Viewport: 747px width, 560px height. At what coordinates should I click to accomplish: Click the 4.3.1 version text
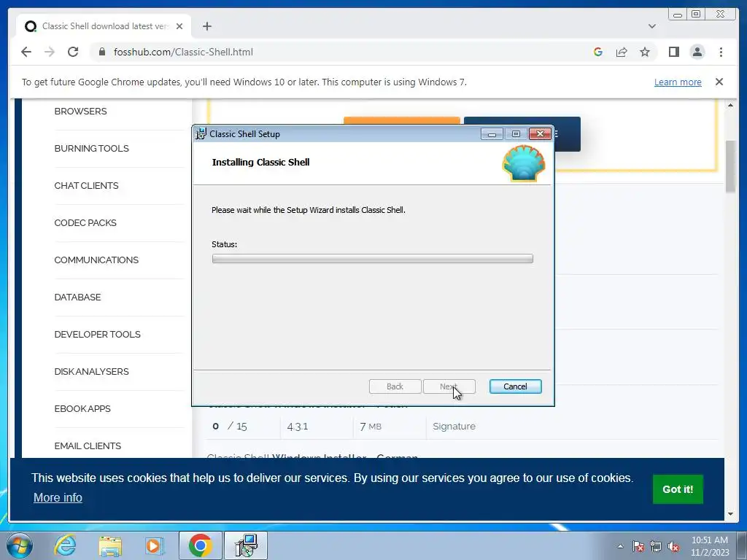pyautogui.click(x=298, y=427)
